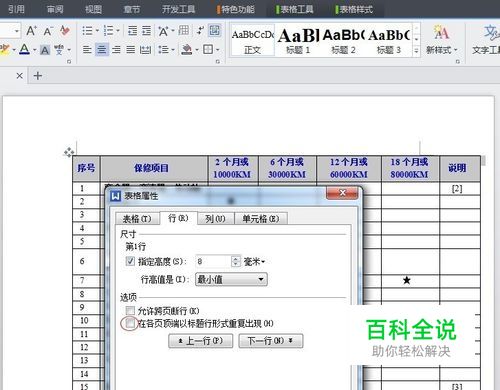Apply bulleted list icon

pos(87,31)
